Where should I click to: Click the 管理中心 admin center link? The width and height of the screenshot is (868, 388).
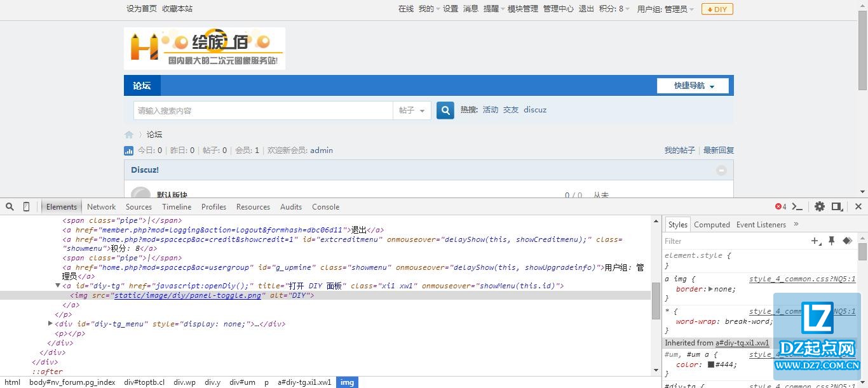(x=558, y=9)
